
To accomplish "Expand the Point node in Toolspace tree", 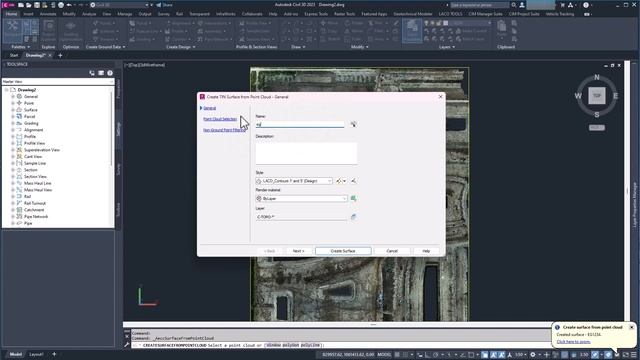I will click(13, 103).
